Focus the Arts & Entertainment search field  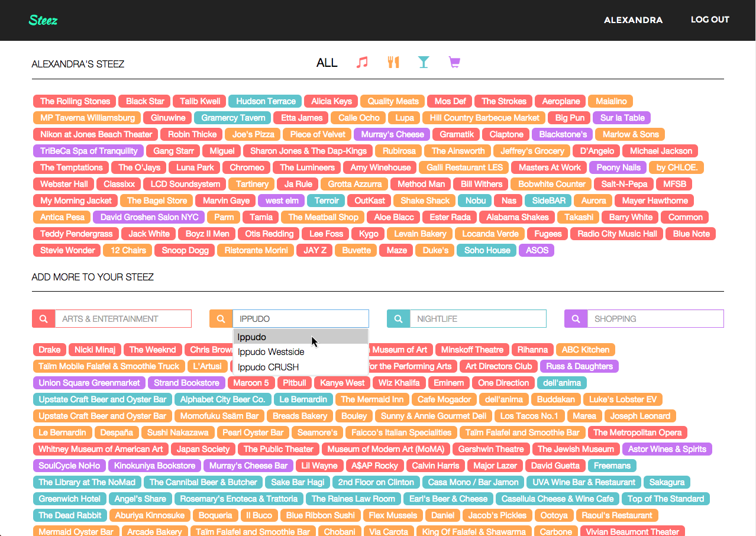coord(123,319)
